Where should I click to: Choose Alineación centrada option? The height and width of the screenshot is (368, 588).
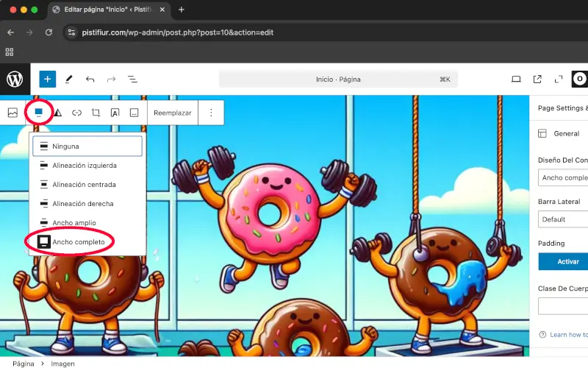point(87,185)
